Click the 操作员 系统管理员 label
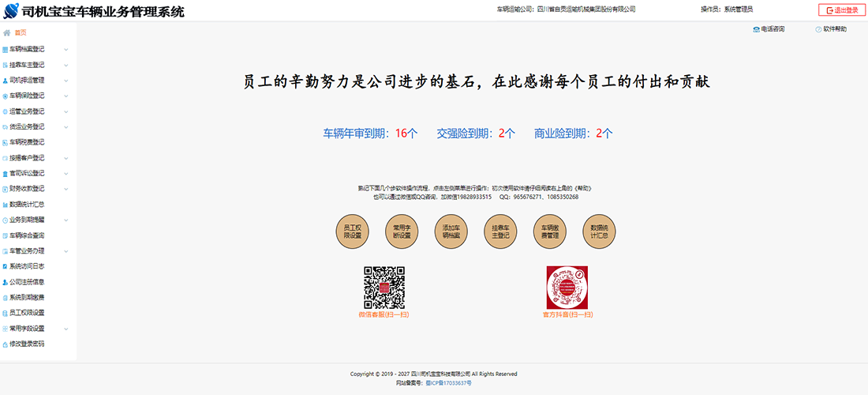The height and width of the screenshot is (395, 868). [727, 9]
